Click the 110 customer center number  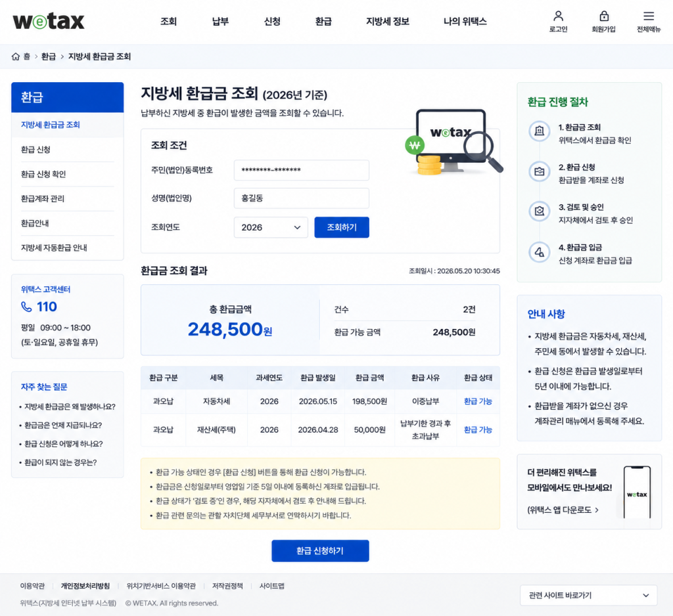47,307
